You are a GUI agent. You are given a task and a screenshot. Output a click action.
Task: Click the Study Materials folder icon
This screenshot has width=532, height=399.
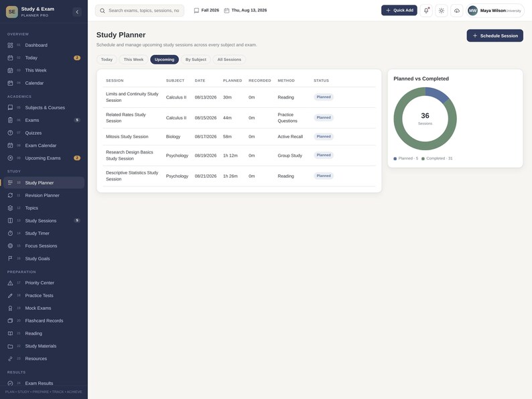10,346
